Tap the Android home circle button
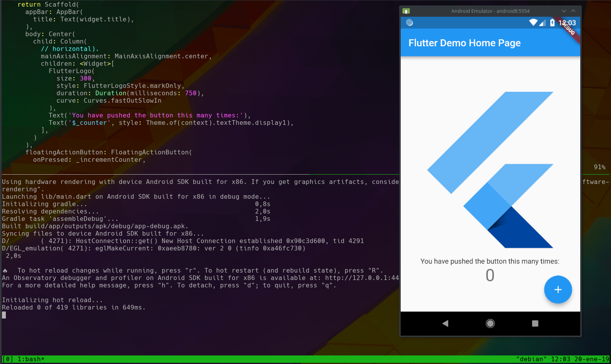 (x=490, y=324)
